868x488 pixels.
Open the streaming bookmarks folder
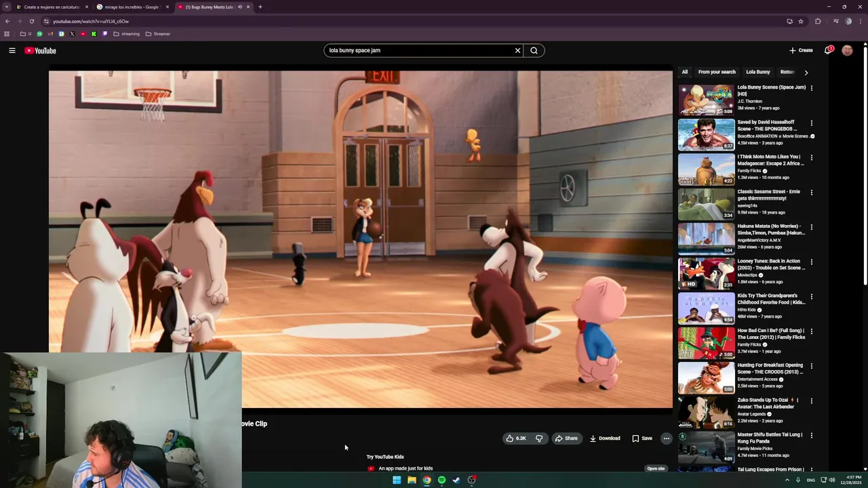tap(127, 34)
